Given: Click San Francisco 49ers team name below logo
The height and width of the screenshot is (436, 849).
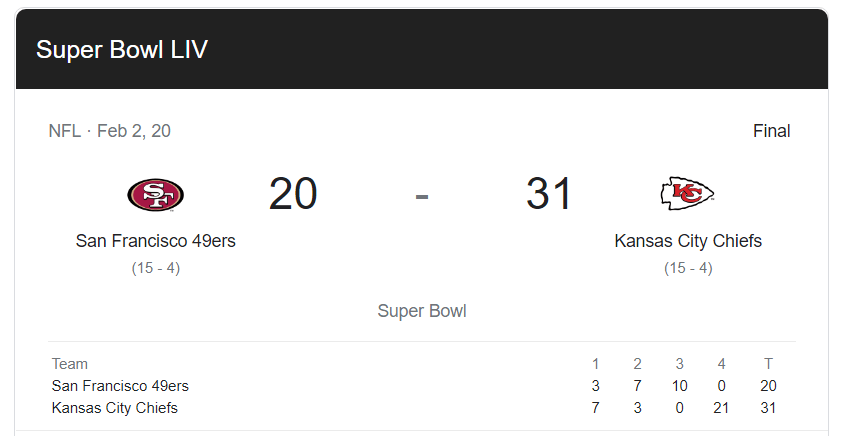Looking at the screenshot, I should pos(156,241).
